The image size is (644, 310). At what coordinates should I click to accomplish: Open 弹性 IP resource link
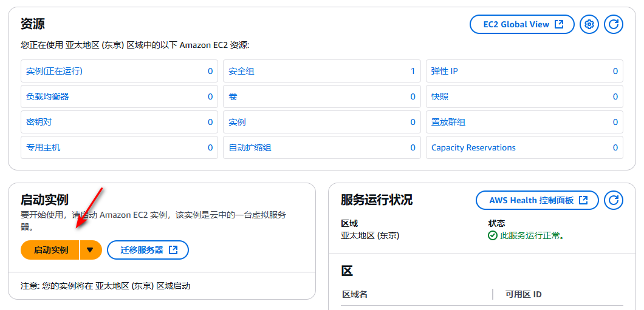click(445, 71)
